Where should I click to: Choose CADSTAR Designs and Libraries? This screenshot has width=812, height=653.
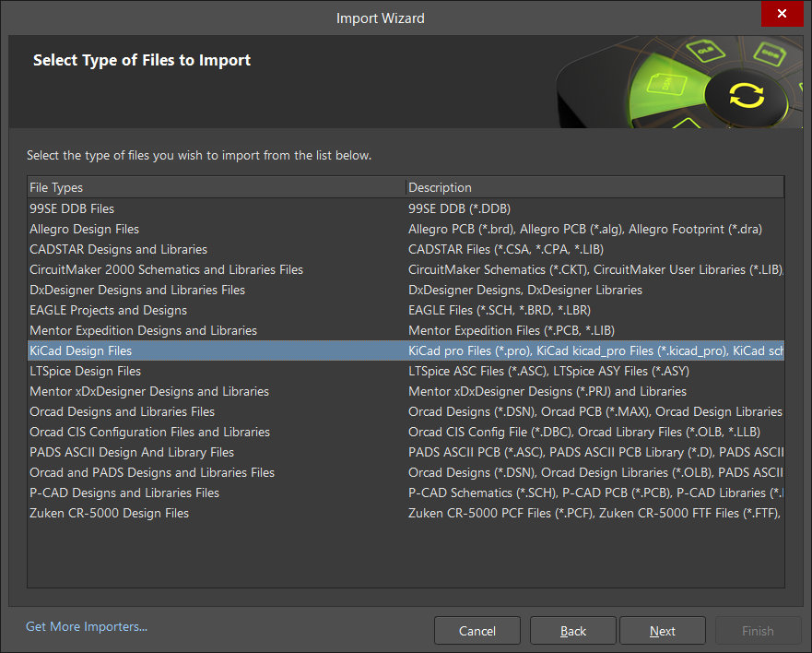118,249
